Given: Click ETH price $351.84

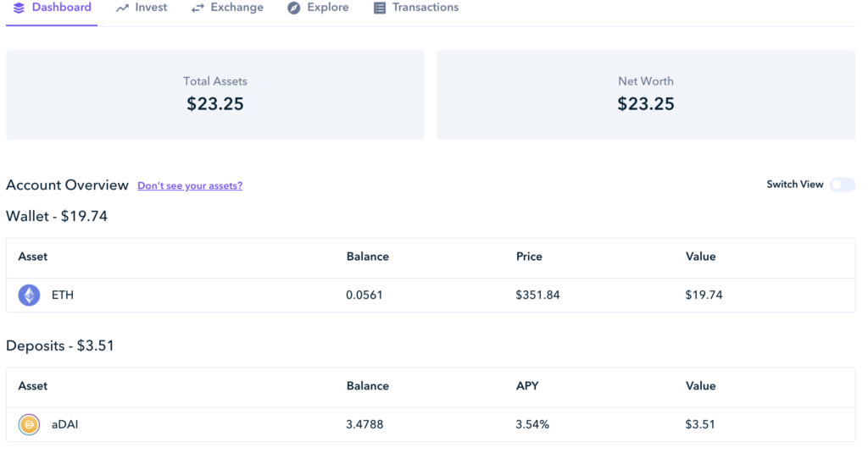Looking at the screenshot, I should [537, 295].
